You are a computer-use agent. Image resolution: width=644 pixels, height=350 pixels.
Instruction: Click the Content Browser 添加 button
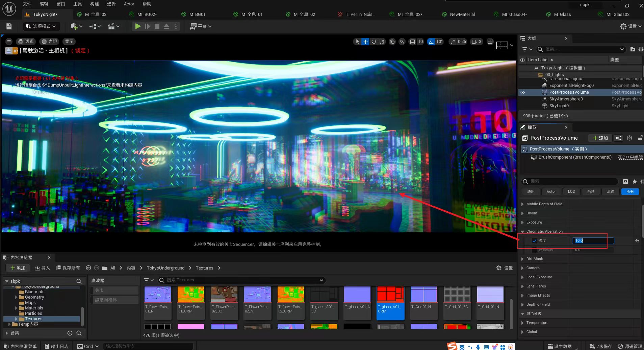click(18, 268)
